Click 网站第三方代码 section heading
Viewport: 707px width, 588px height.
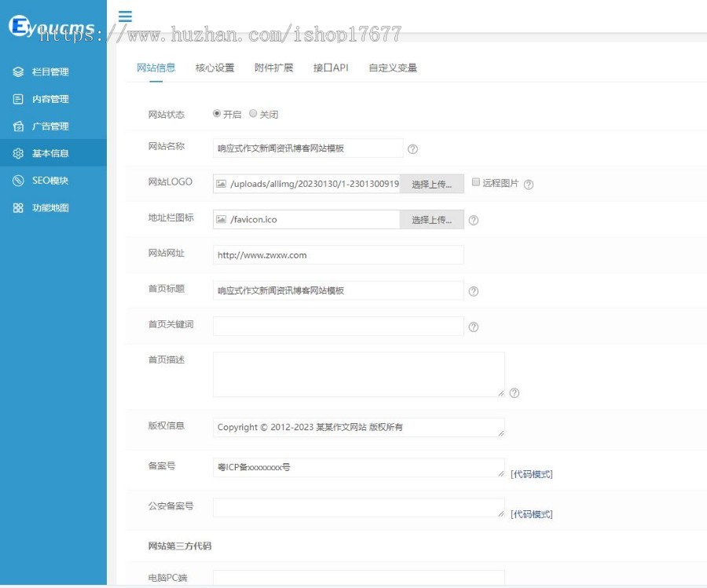click(179, 546)
